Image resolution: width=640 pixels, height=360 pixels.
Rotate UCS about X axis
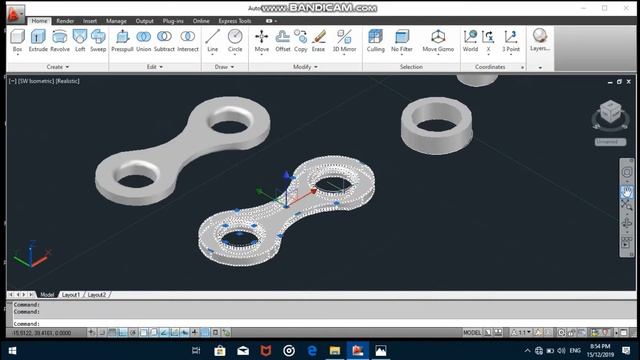pyautogui.click(x=488, y=40)
